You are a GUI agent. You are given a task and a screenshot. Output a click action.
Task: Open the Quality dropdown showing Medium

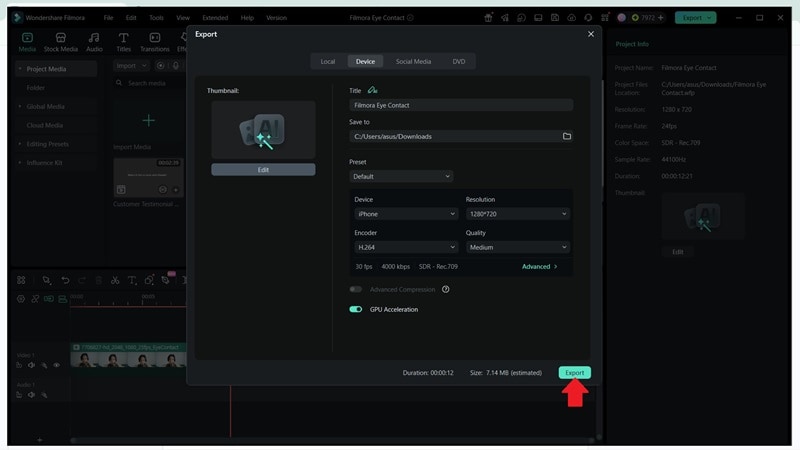click(518, 247)
